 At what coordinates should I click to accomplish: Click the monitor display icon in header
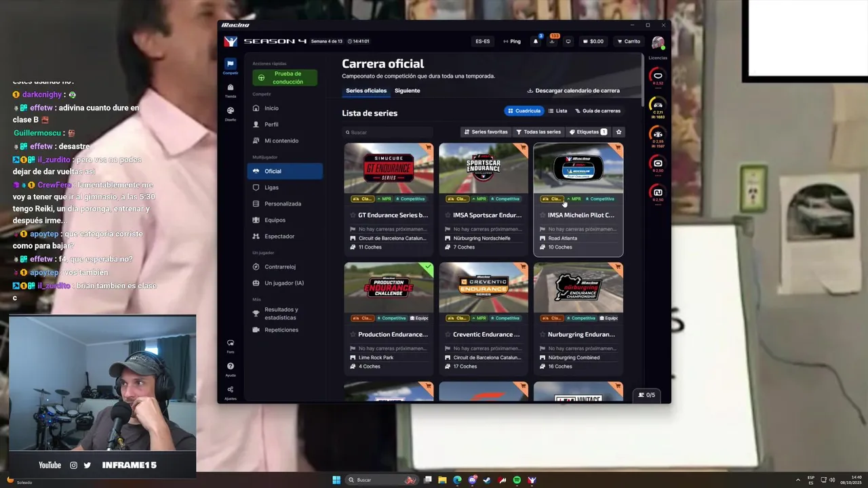568,41
